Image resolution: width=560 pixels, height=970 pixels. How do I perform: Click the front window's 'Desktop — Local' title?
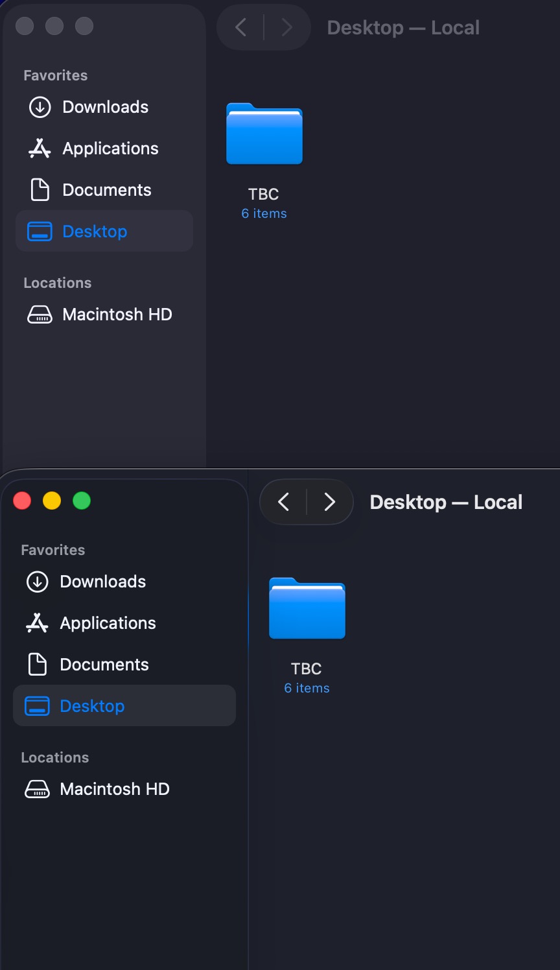click(x=446, y=503)
